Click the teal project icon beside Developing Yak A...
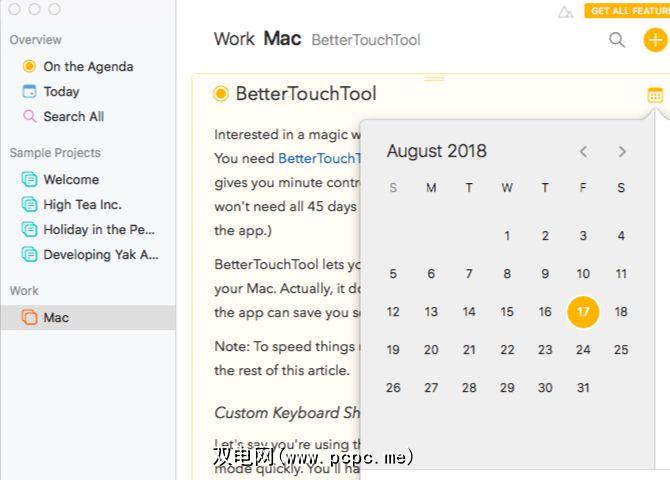This screenshot has width=670, height=480. [x=29, y=254]
